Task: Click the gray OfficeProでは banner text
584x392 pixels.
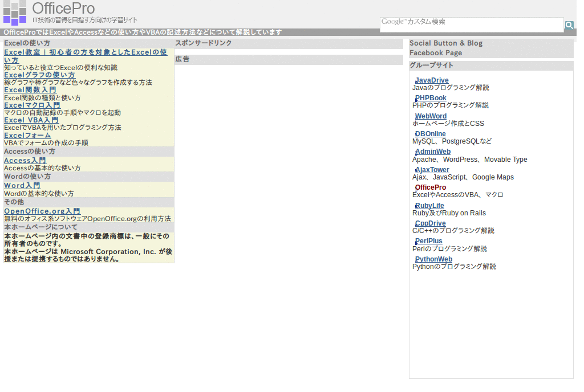Action: (143, 32)
